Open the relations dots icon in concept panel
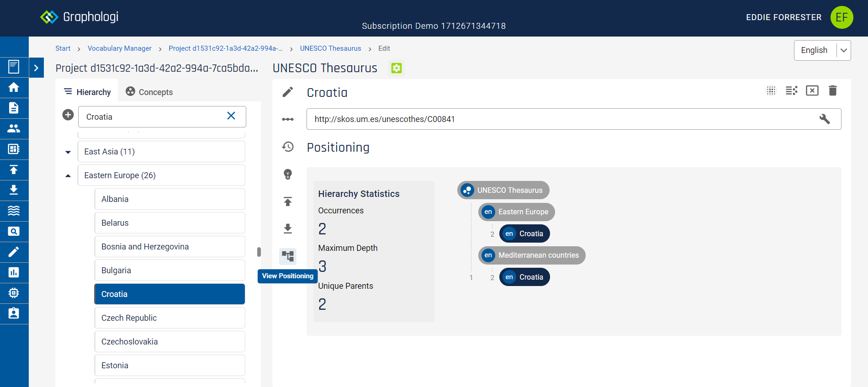This screenshot has height=387, width=868. (x=288, y=119)
